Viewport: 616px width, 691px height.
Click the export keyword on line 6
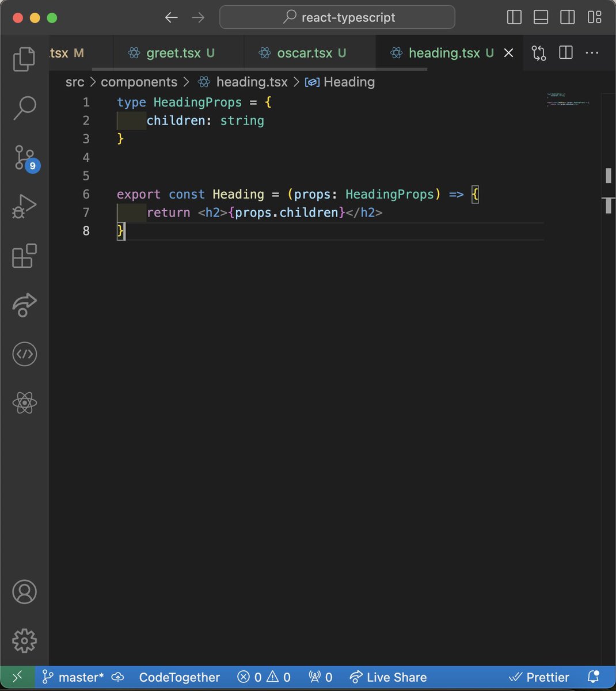coord(139,195)
